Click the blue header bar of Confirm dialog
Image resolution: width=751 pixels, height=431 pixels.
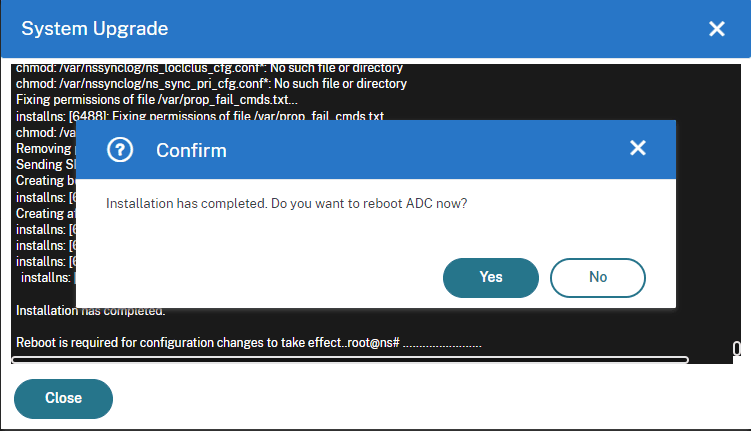[376, 150]
